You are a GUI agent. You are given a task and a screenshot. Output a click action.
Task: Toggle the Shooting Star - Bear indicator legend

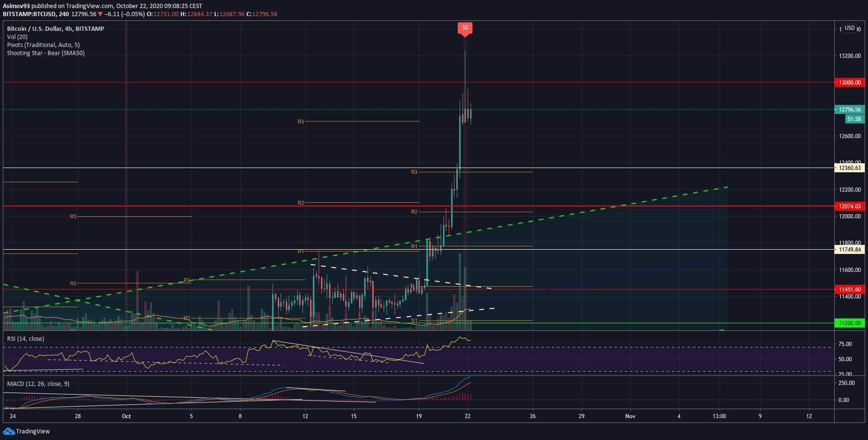(46, 53)
